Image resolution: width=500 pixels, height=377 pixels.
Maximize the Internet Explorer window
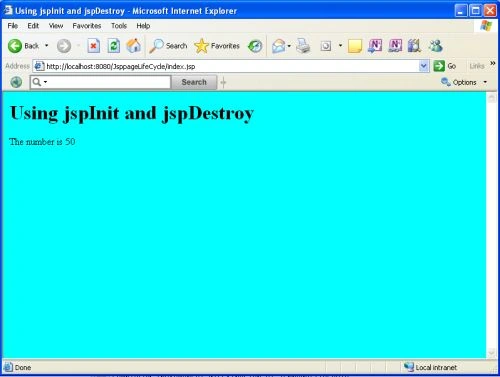(x=476, y=11)
